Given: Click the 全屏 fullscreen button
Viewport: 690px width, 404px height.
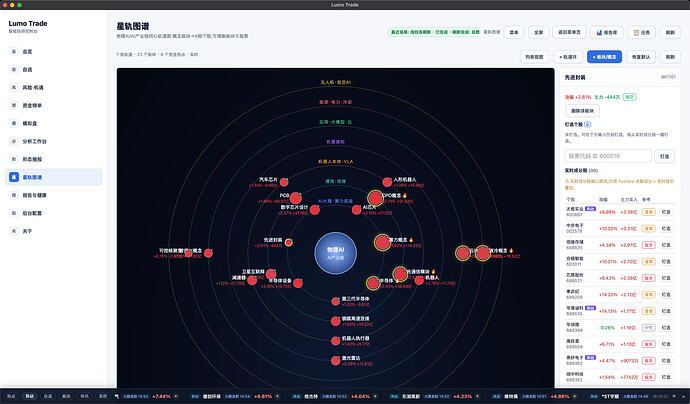Looking at the screenshot, I should point(538,32).
